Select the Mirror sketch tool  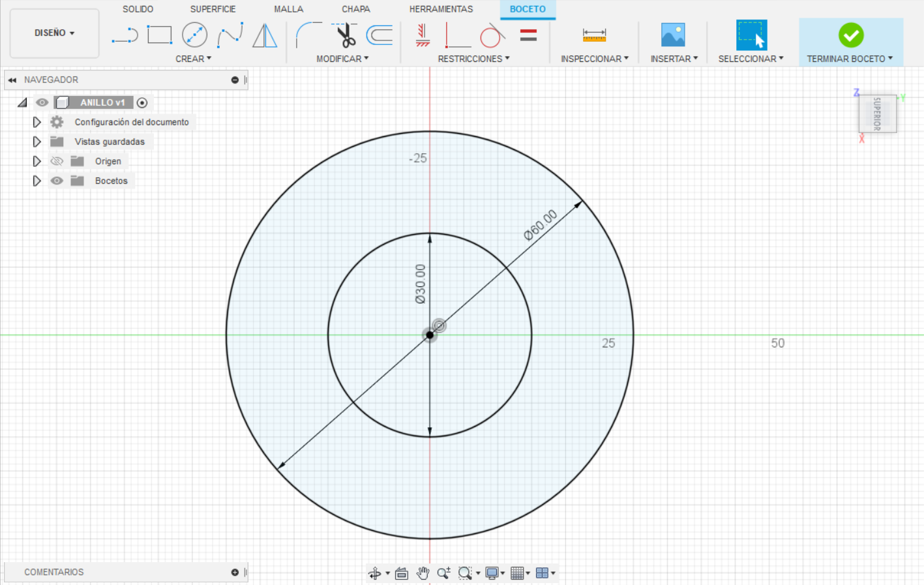click(x=265, y=35)
